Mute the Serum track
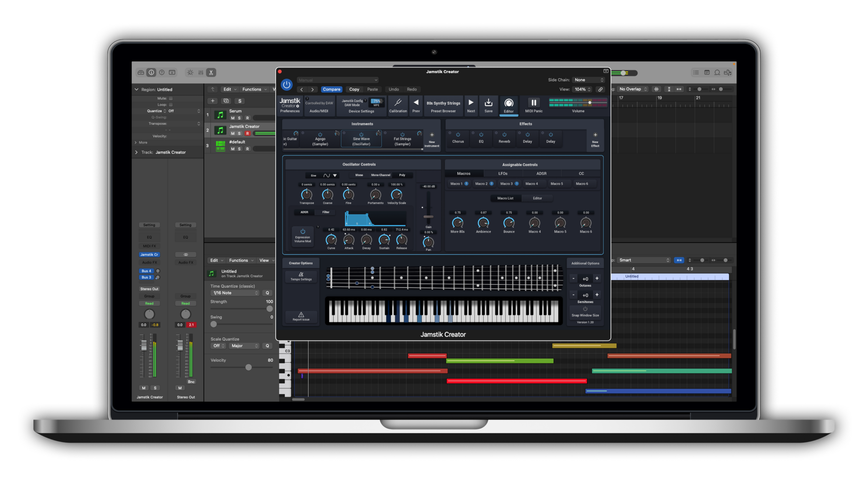Image resolution: width=868 pixels, height=482 pixels. coord(232,118)
